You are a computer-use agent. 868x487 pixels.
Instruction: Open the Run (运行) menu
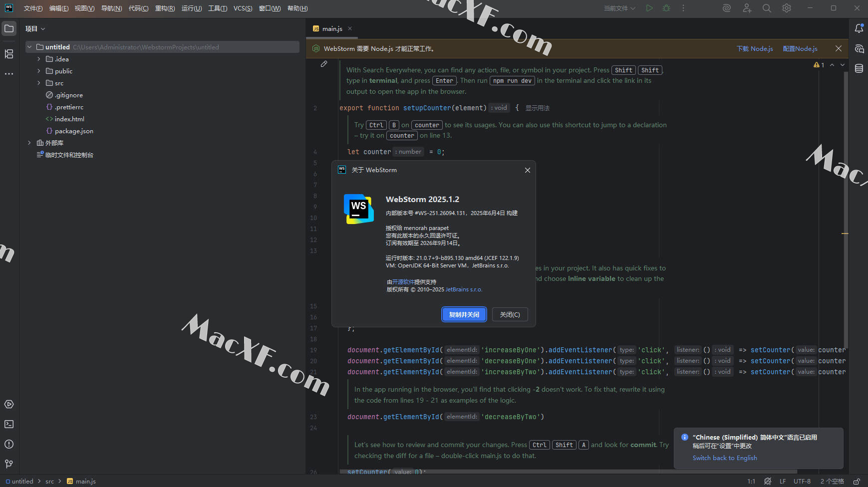(x=192, y=8)
